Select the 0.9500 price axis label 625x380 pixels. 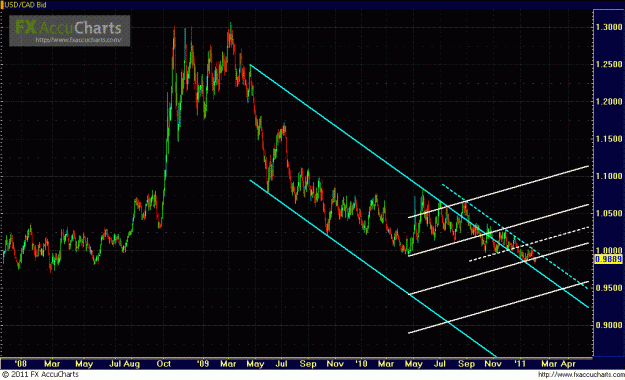coord(609,288)
